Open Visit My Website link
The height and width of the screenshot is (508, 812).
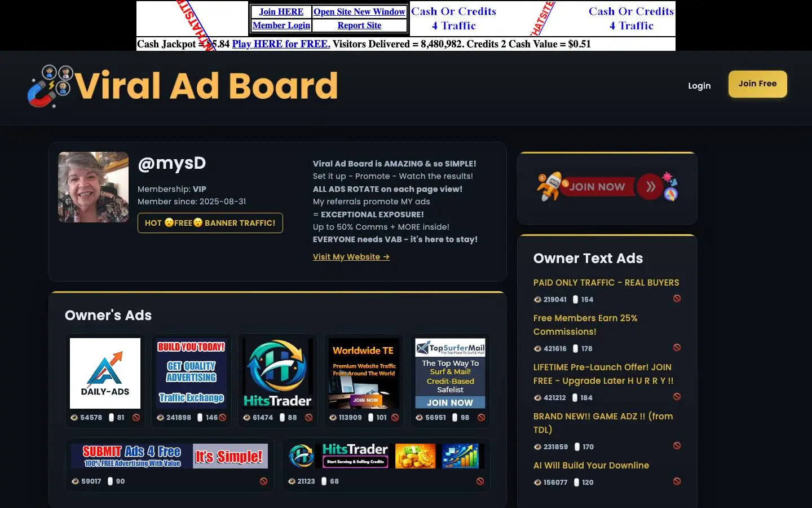(351, 257)
